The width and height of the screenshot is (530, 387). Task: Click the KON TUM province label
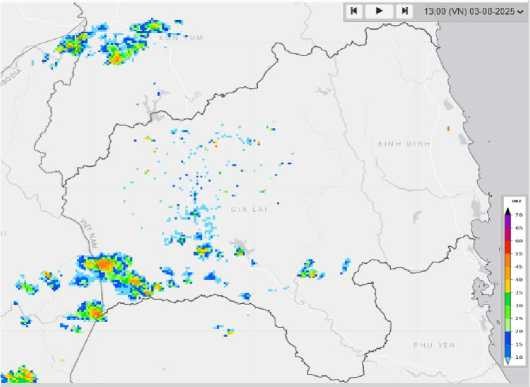182,37
